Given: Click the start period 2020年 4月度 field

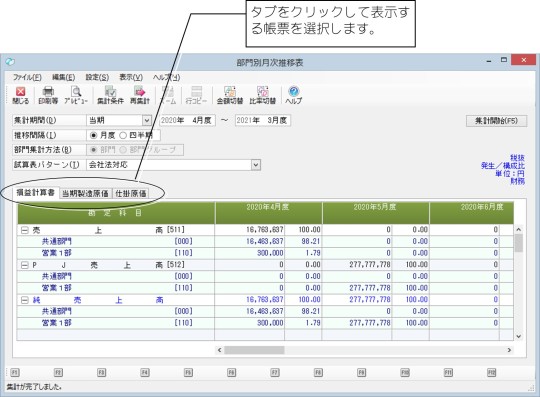Looking at the screenshot, I should pos(187,121).
